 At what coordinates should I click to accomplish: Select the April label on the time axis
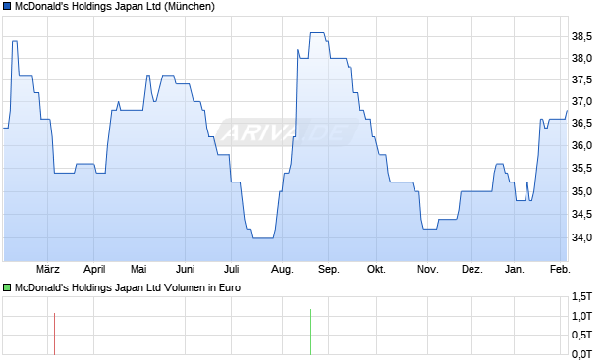click(x=94, y=269)
